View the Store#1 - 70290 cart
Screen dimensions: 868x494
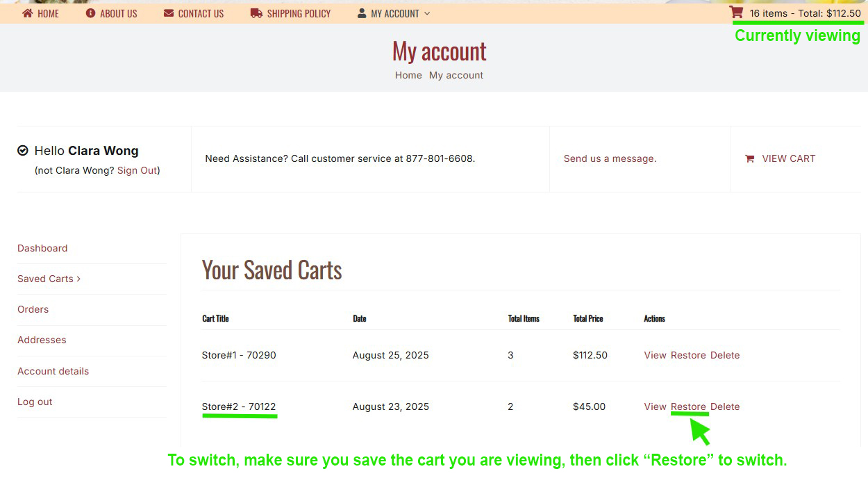[655, 355]
